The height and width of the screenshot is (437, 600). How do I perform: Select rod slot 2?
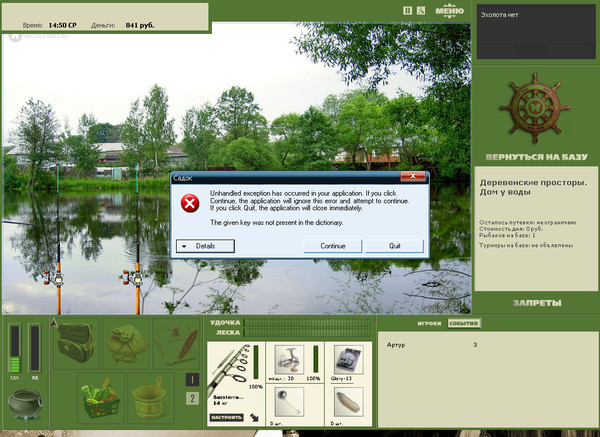pyautogui.click(x=192, y=399)
